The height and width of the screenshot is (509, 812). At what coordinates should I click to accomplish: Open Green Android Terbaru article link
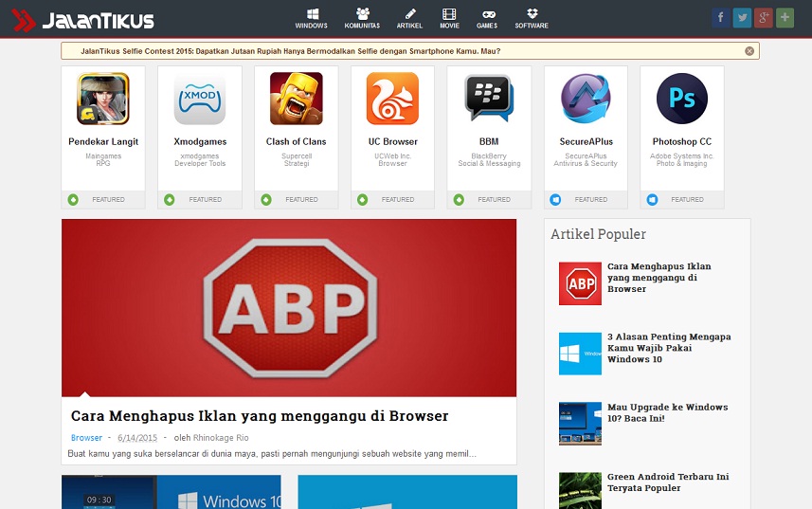(668, 482)
